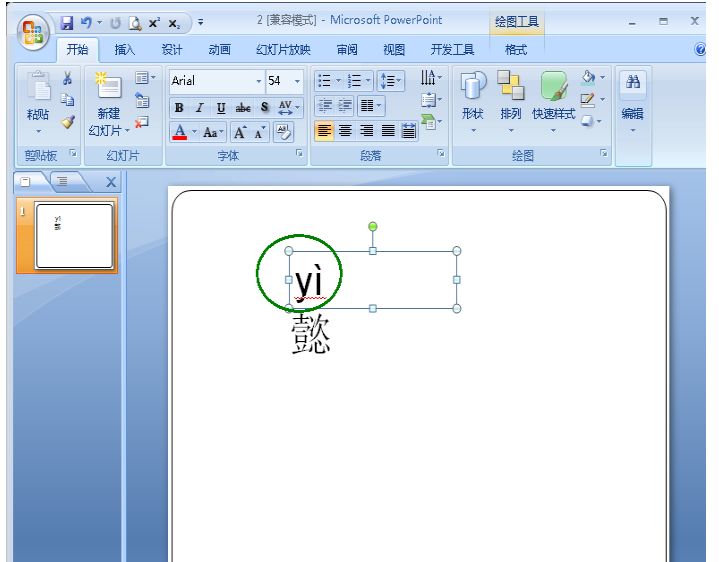Open the 排列 arrange button

511,102
